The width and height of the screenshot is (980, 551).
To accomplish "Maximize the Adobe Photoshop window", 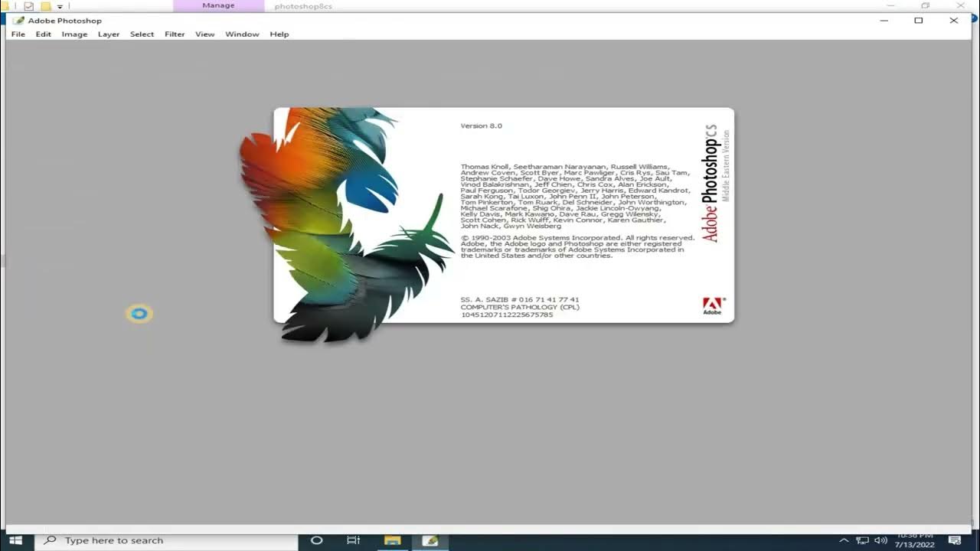I will click(x=919, y=21).
